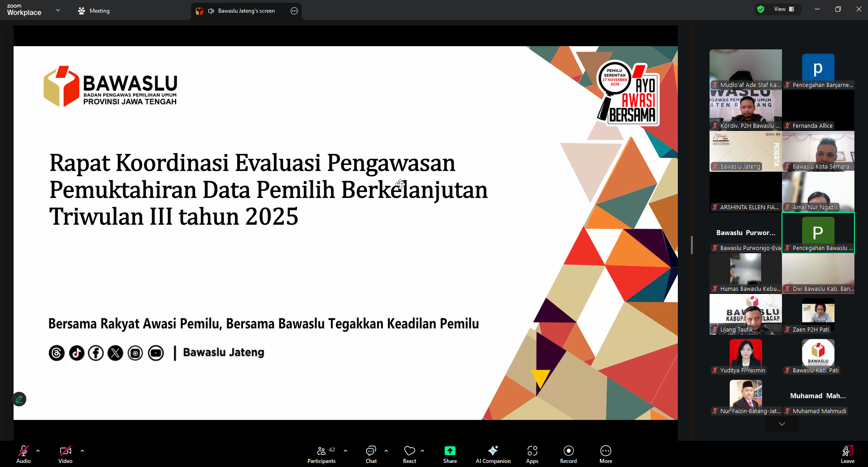868x467 pixels.
Task: Open AI Companion
Action: click(493, 454)
